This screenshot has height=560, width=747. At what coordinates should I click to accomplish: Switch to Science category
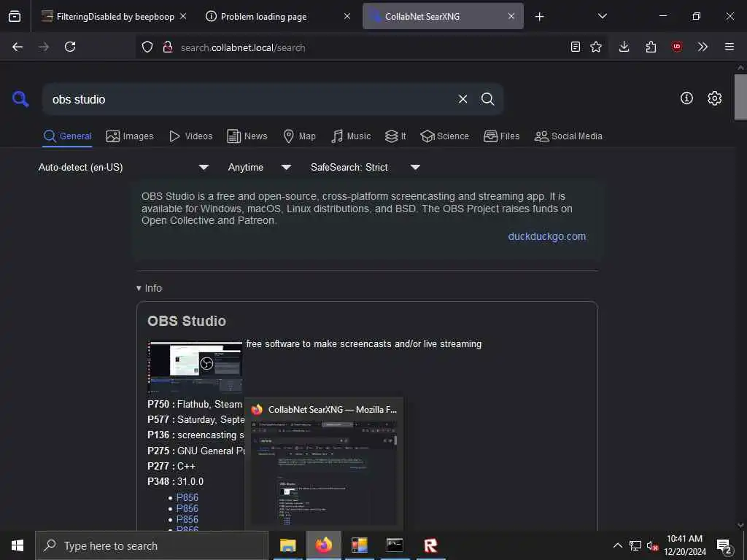(444, 136)
